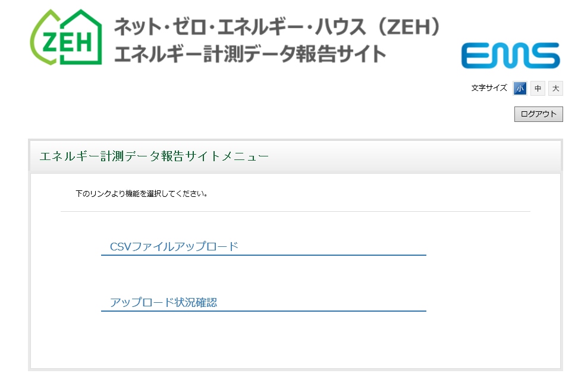Viewport: 578px width, 392px height.
Task: Click the blue EMS logo
Action: pos(511,55)
